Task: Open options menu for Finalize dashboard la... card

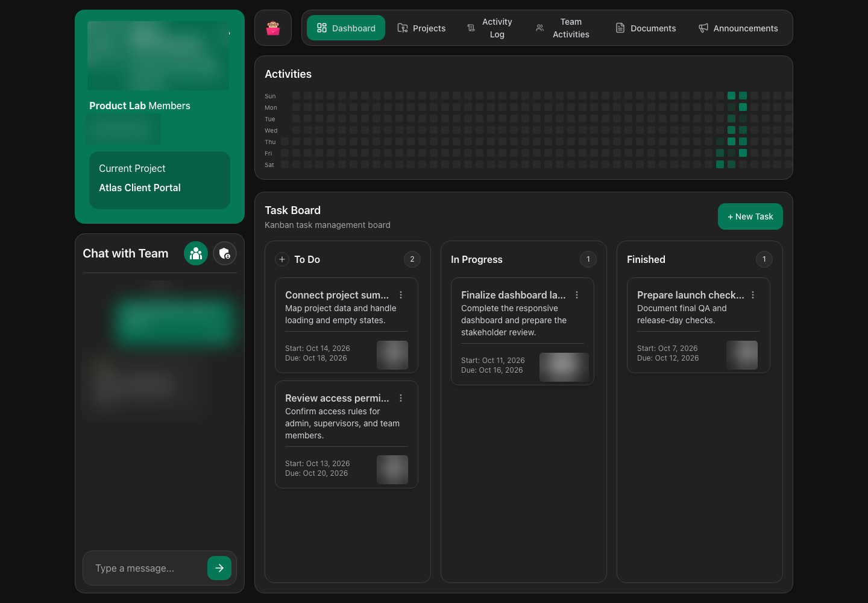Action: (577, 295)
